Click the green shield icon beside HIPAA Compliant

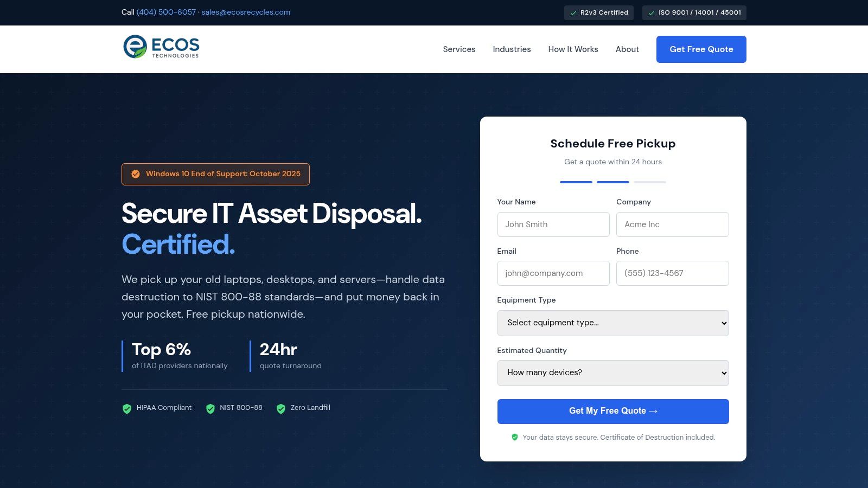tap(126, 408)
